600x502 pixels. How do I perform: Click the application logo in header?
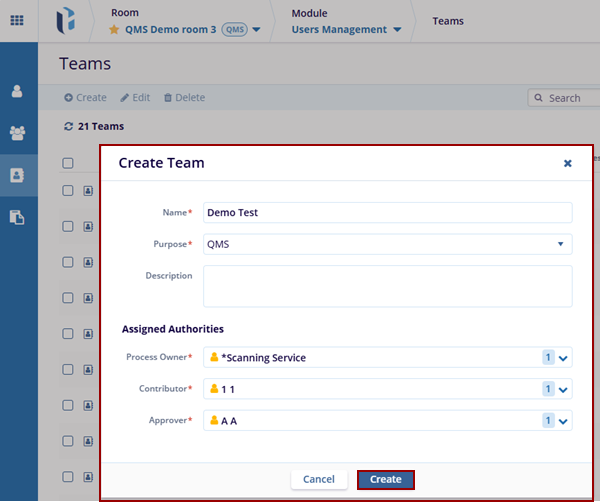[66, 20]
